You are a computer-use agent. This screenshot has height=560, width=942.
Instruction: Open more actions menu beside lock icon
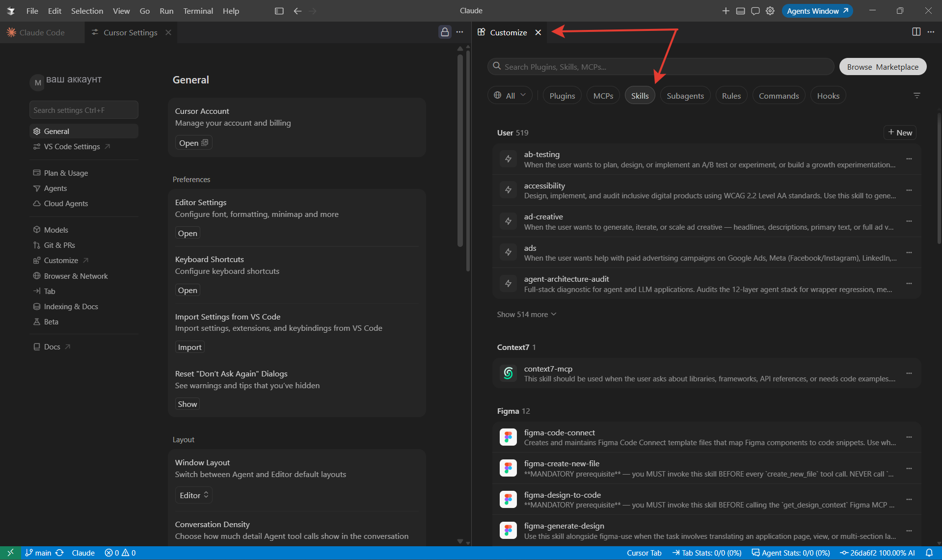click(459, 32)
